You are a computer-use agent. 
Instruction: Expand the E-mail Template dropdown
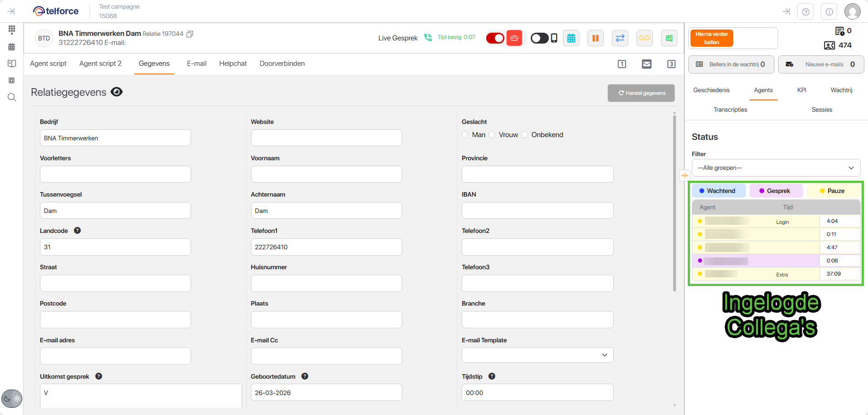[x=537, y=355]
